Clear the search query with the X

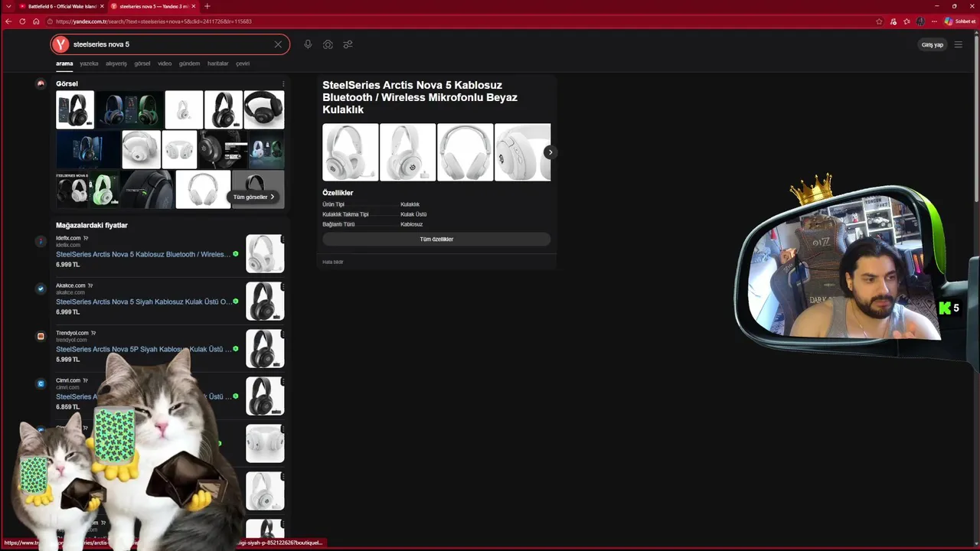[278, 44]
